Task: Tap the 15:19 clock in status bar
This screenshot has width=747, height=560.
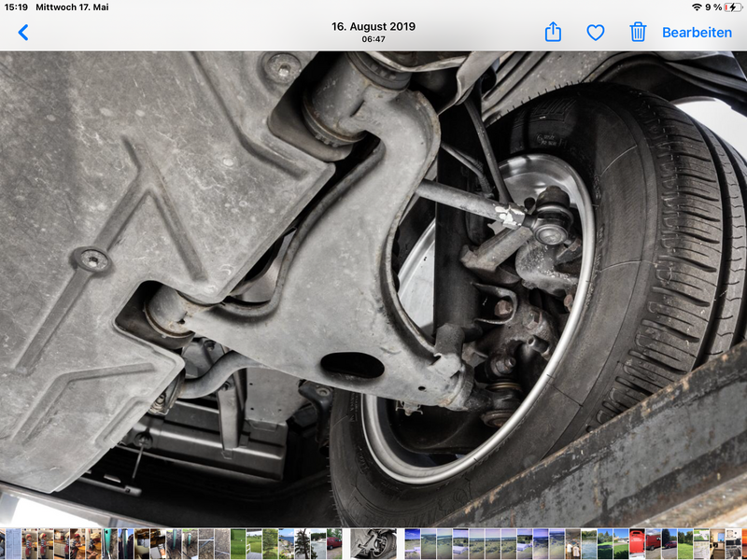Action: click(x=16, y=7)
